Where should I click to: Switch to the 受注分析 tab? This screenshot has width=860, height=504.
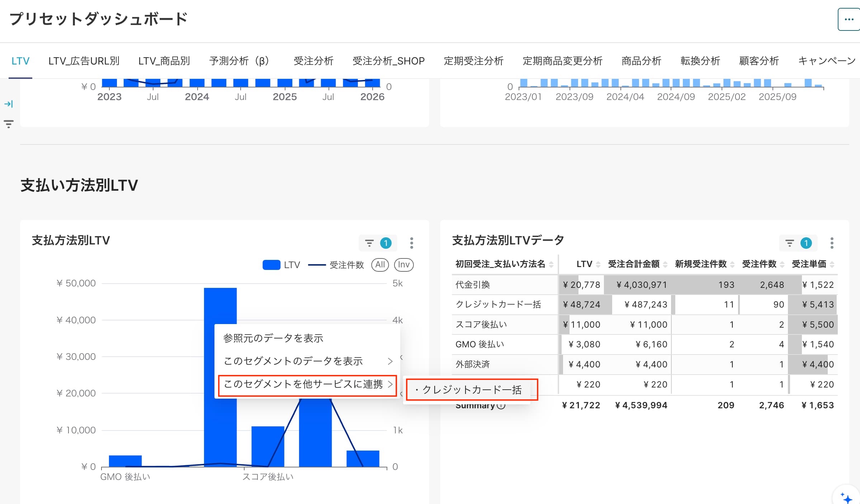pos(313,61)
